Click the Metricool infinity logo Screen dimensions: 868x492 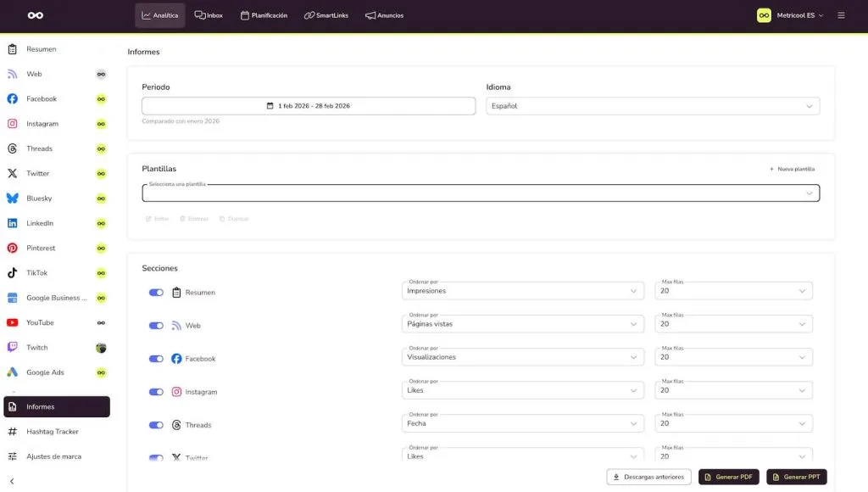click(x=35, y=15)
